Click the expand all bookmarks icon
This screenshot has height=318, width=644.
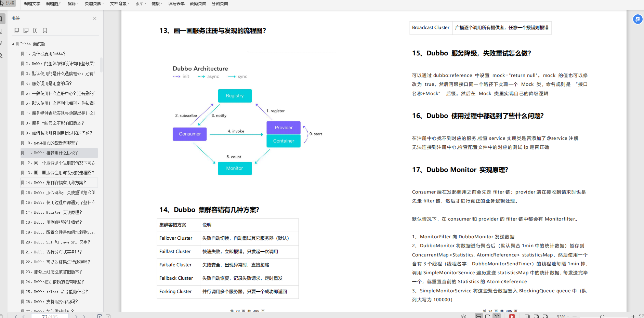pos(16,30)
